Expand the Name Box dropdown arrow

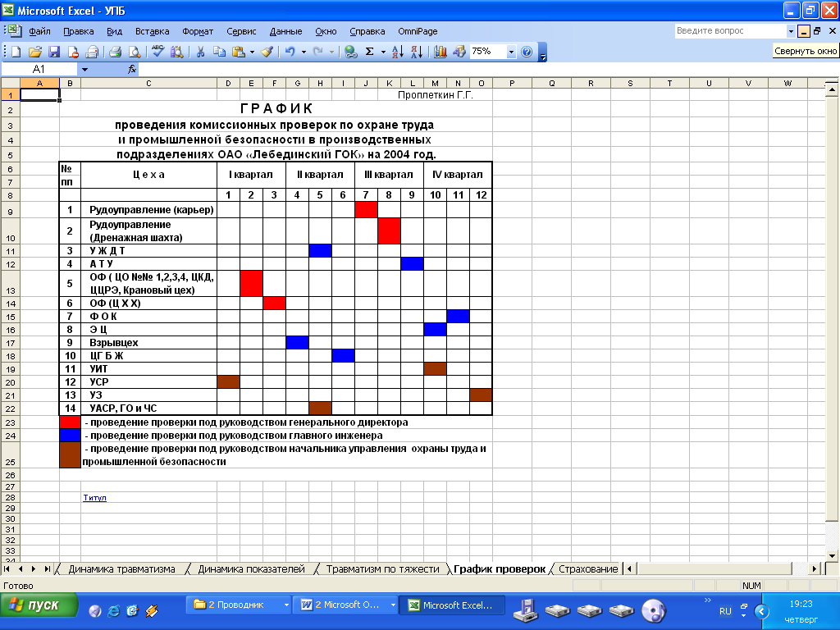(x=84, y=70)
